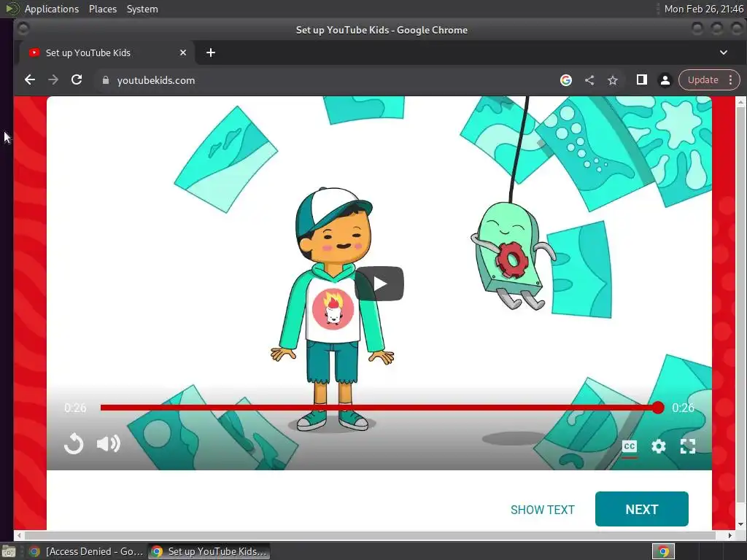Open the Applications menu
Viewport: 747px width, 560px height.
point(52,9)
